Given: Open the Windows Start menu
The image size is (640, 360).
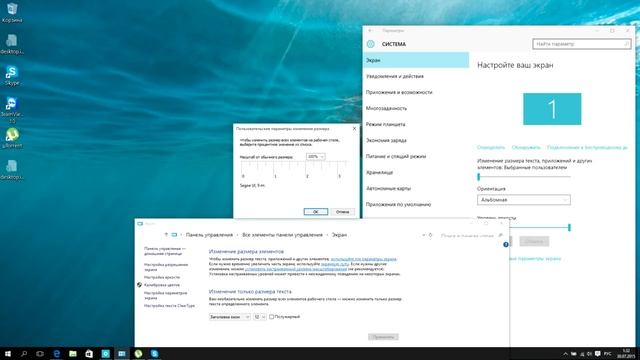Looking at the screenshot, I should (7, 354).
